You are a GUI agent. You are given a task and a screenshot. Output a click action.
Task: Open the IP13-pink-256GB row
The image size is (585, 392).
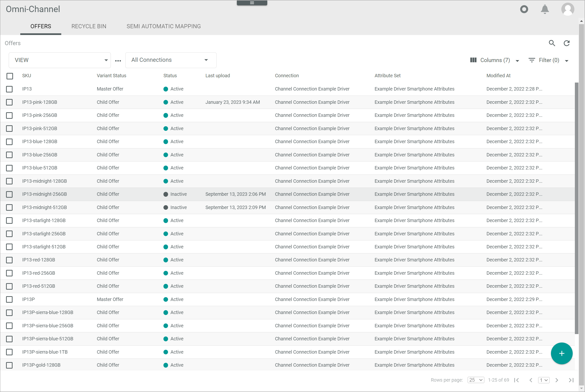(x=288, y=115)
